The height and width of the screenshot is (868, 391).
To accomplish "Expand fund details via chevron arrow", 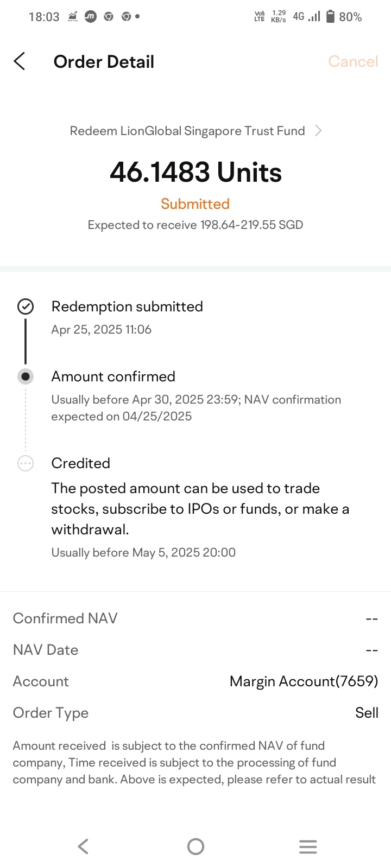I will click(319, 131).
